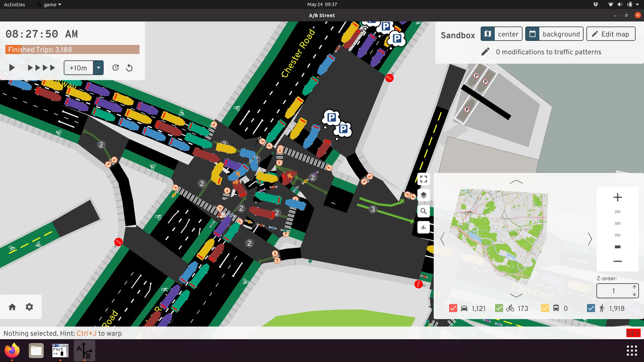Click the Sandbox label

pos(458,35)
